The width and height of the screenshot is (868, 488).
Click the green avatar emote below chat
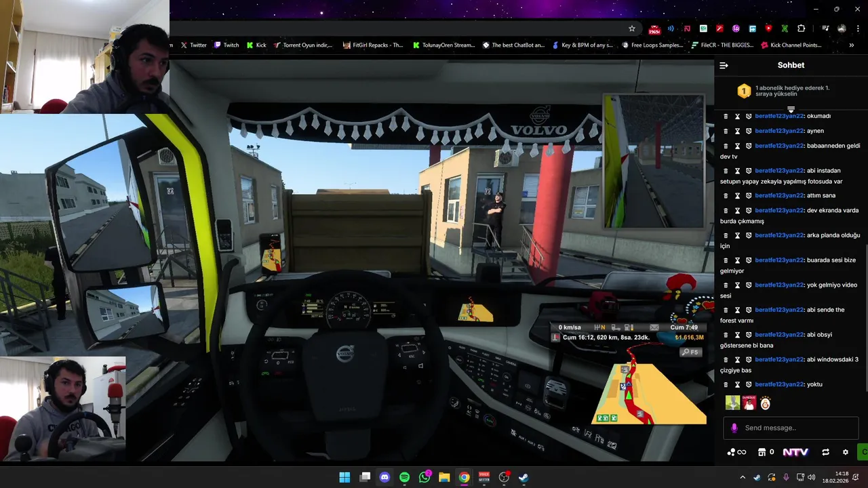tap(732, 403)
